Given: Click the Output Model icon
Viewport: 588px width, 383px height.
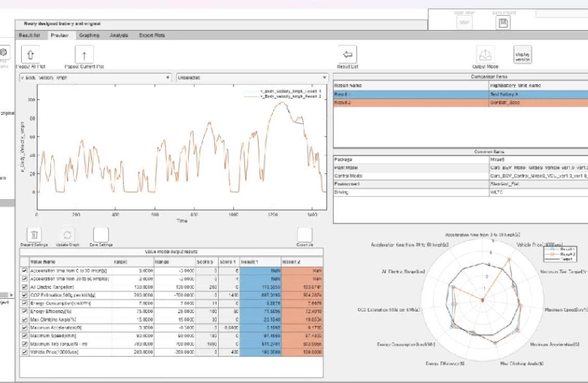Looking at the screenshot, I should pos(485,55).
